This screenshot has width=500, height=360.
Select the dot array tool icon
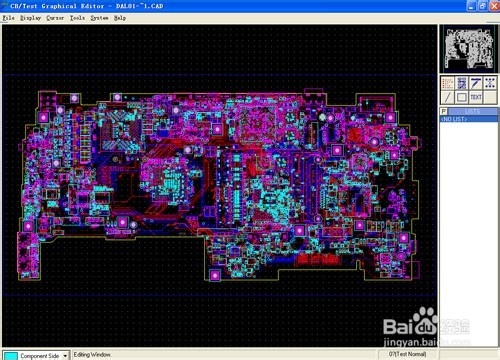click(490, 83)
